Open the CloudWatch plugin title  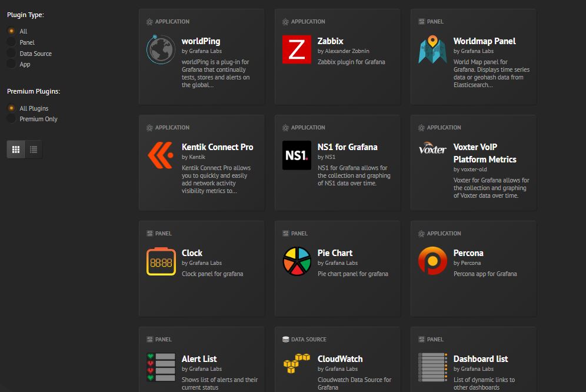coord(340,358)
